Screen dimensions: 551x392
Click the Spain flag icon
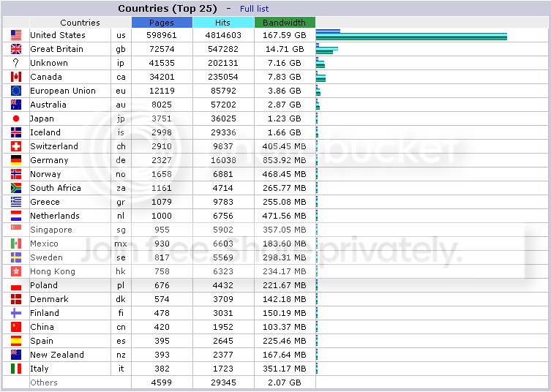(x=16, y=341)
